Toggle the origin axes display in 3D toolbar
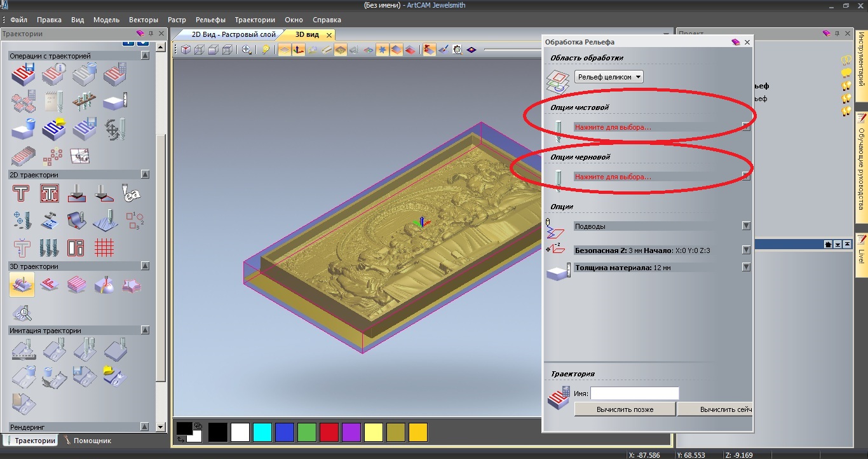 (x=298, y=50)
